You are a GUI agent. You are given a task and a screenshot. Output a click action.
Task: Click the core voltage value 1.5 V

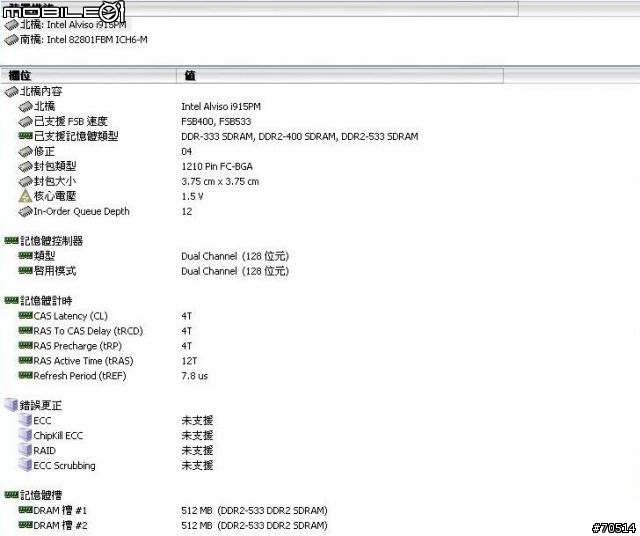click(x=192, y=196)
